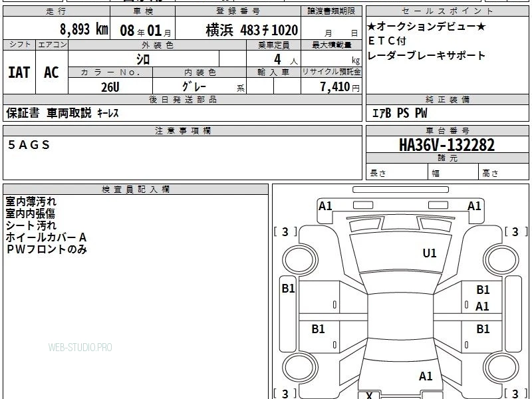The height and width of the screenshot is (399, 532).
Task: Click the 輸入車 header
Action: 273,72
